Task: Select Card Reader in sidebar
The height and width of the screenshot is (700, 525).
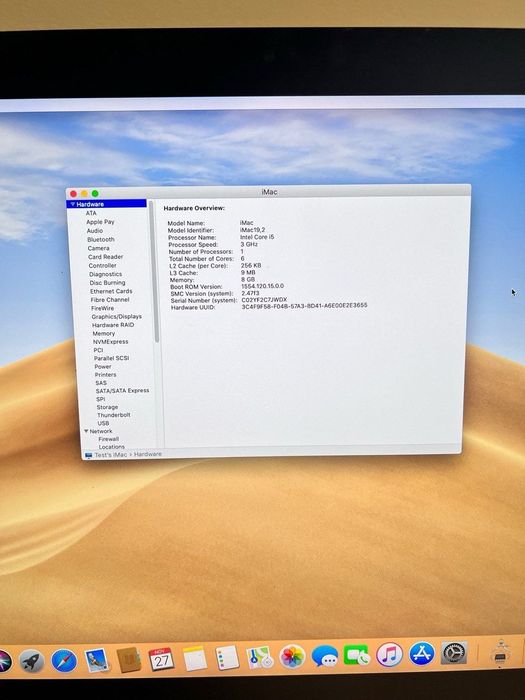Action: click(x=105, y=257)
